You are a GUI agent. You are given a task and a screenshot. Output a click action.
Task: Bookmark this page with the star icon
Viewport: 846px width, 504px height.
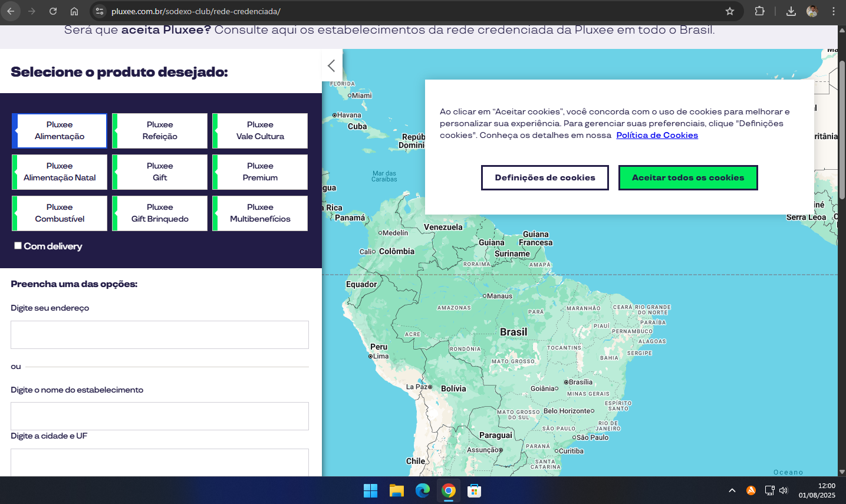(x=730, y=11)
